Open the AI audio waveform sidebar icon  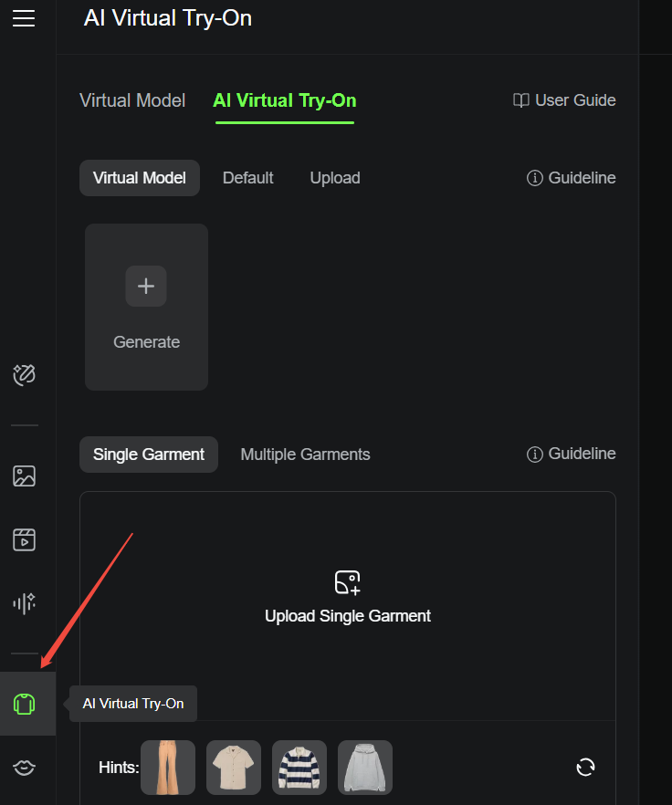(x=24, y=603)
